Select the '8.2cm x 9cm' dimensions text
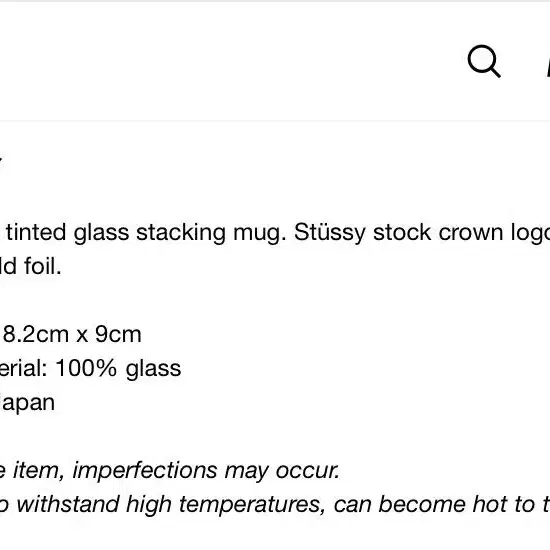The height and width of the screenshot is (550, 550). (72, 334)
